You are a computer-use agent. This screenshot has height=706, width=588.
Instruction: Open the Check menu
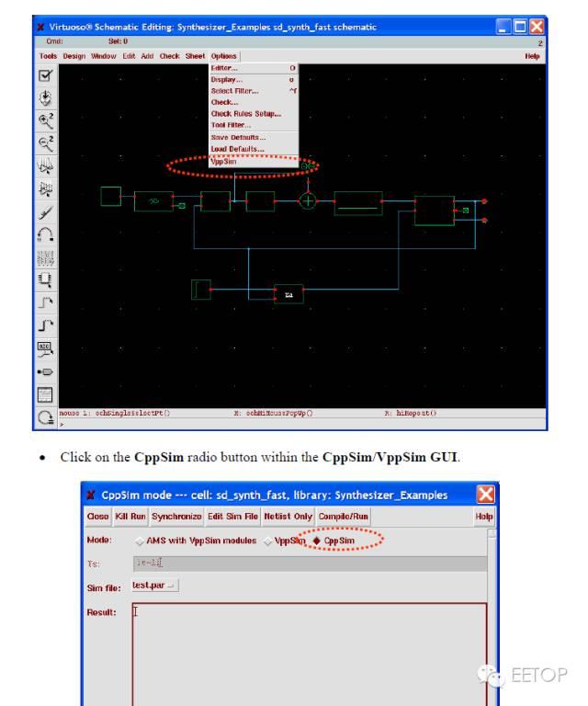coord(170,56)
